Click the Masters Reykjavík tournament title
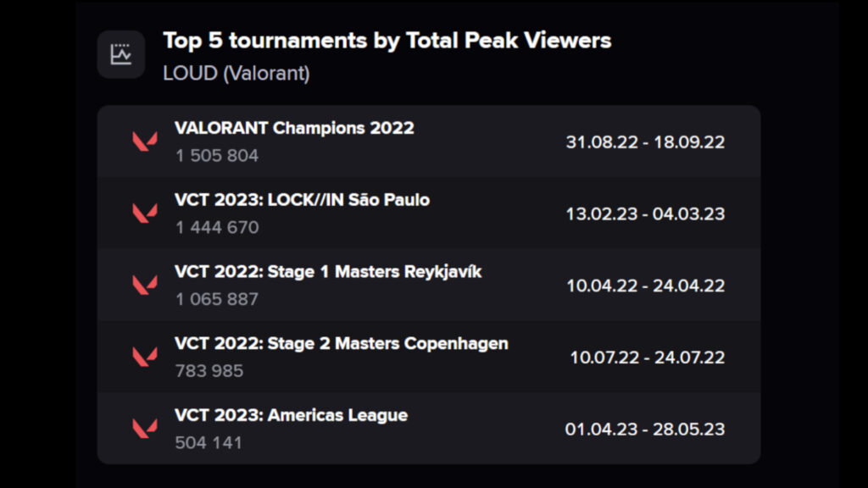The image size is (868, 488). click(x=330, y=271)
